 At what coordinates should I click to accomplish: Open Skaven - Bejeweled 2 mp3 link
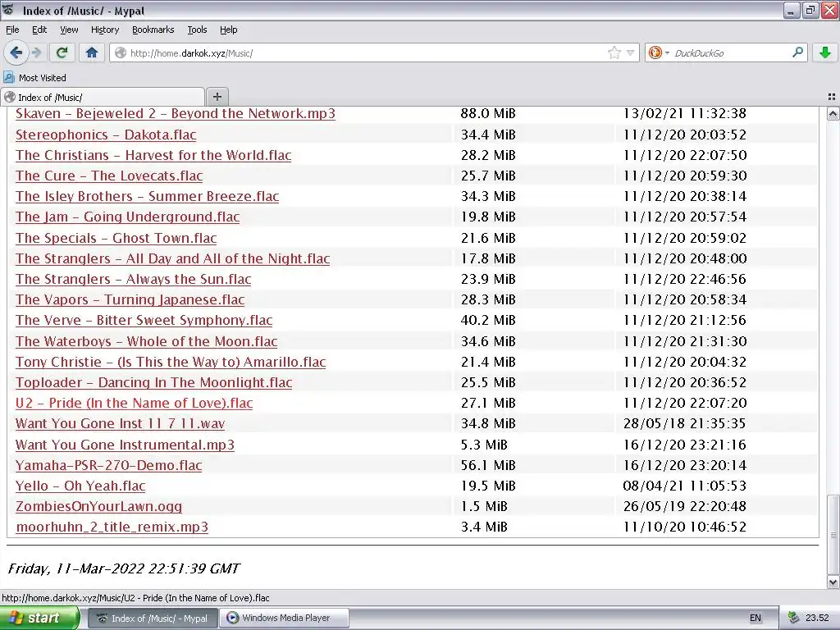coord(176,113)
